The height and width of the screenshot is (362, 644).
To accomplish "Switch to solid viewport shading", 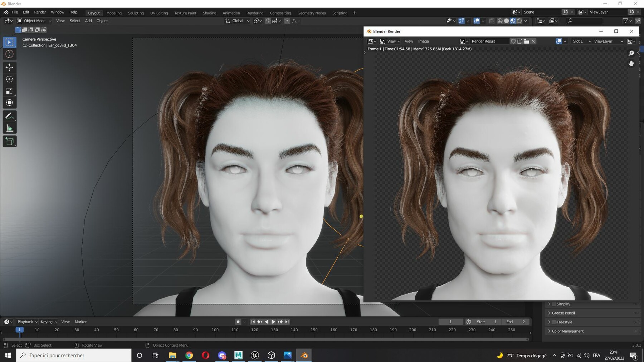I will coord(507,21).
